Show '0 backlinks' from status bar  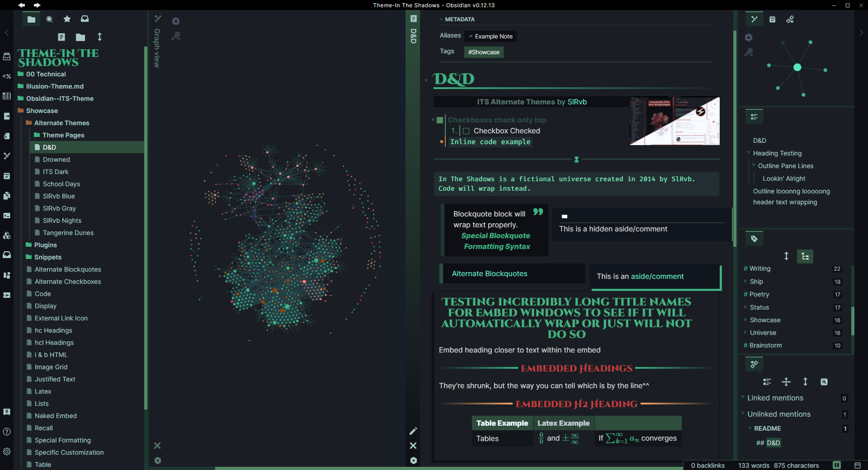[x=708, y=465]
